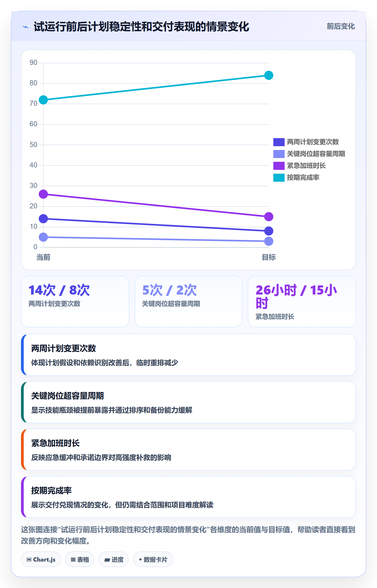Click the lightning bolt icon beside the title
The image size is (377, 588).
click(x=26, y=27)
